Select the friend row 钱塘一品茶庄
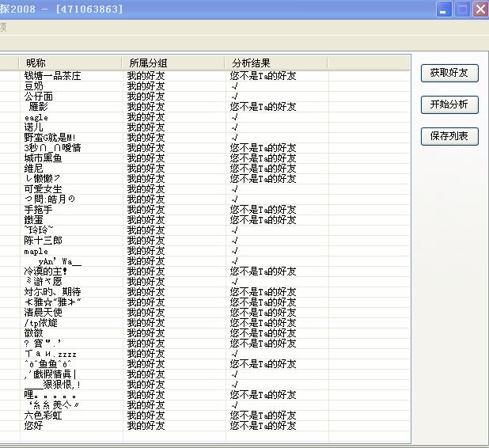The height and width of the screenshot is (448, 489). tap(52, 76)
